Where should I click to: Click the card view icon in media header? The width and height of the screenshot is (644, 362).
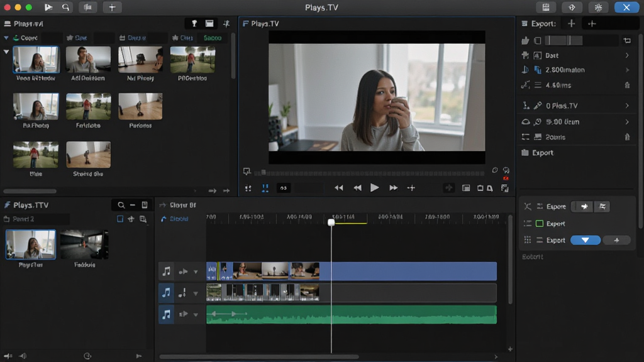tap(209, 23)
